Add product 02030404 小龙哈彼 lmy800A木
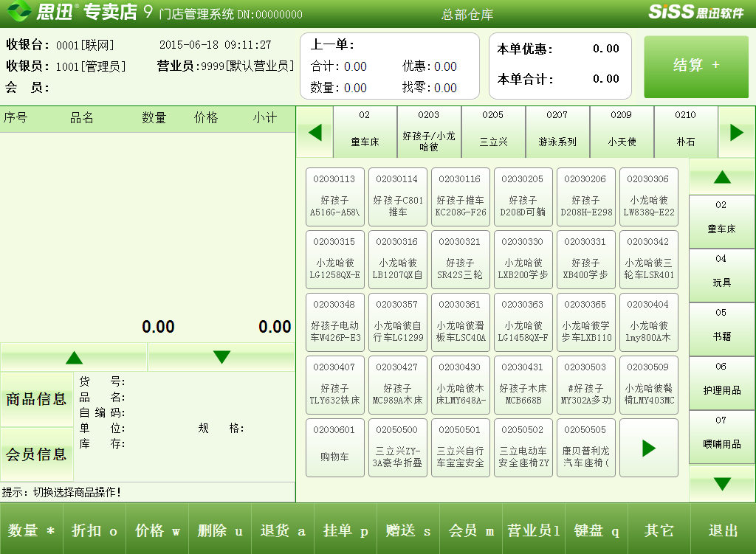The height and width of the screenshot is (554, 756). [x=649, y=322]
